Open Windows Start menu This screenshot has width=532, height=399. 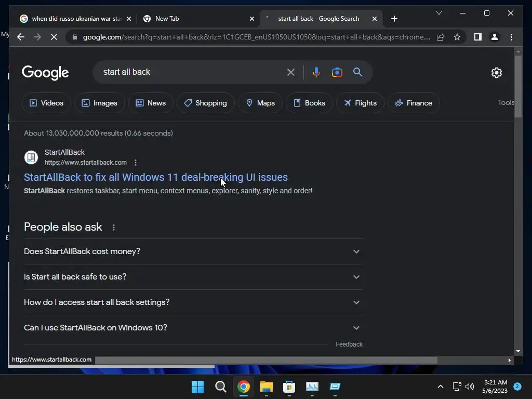coord(197,387)
